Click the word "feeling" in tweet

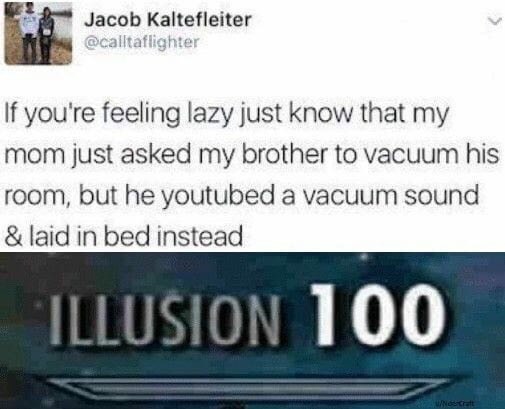141,115
